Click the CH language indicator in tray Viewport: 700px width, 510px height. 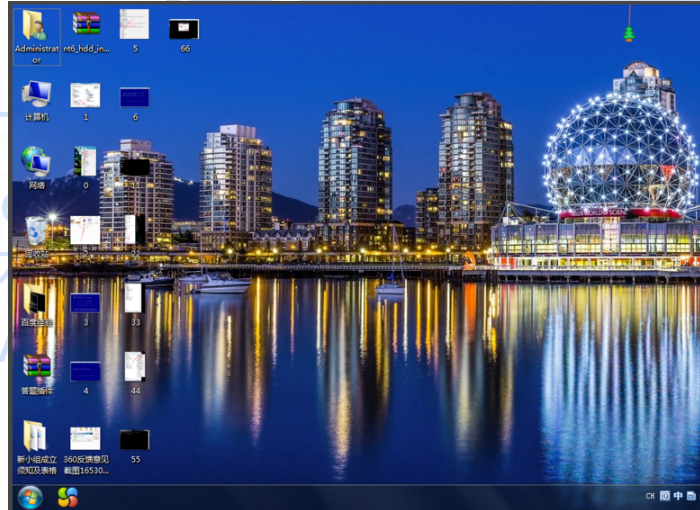click(650, 496)
